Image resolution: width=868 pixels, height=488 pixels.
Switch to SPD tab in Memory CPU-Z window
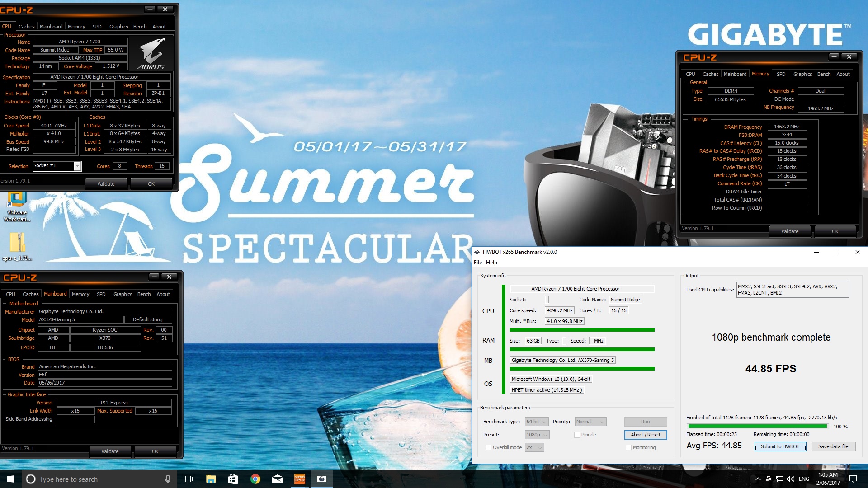coord(781,74)
